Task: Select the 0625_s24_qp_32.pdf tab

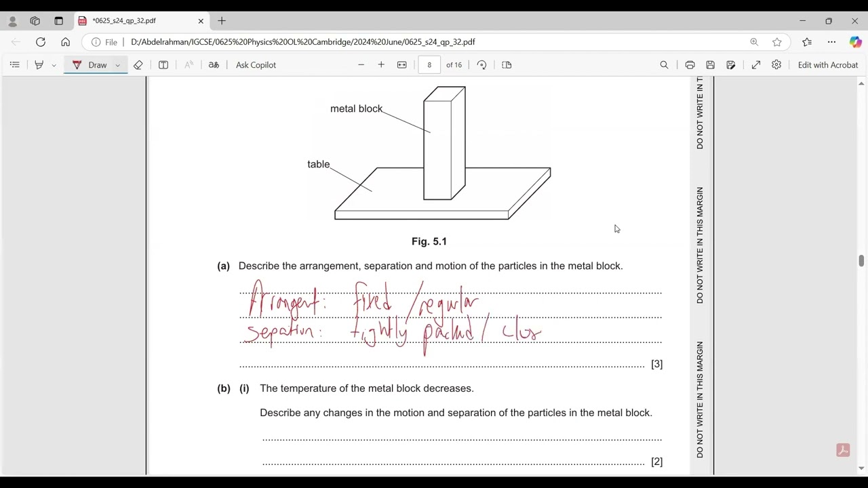Action: 141,21
